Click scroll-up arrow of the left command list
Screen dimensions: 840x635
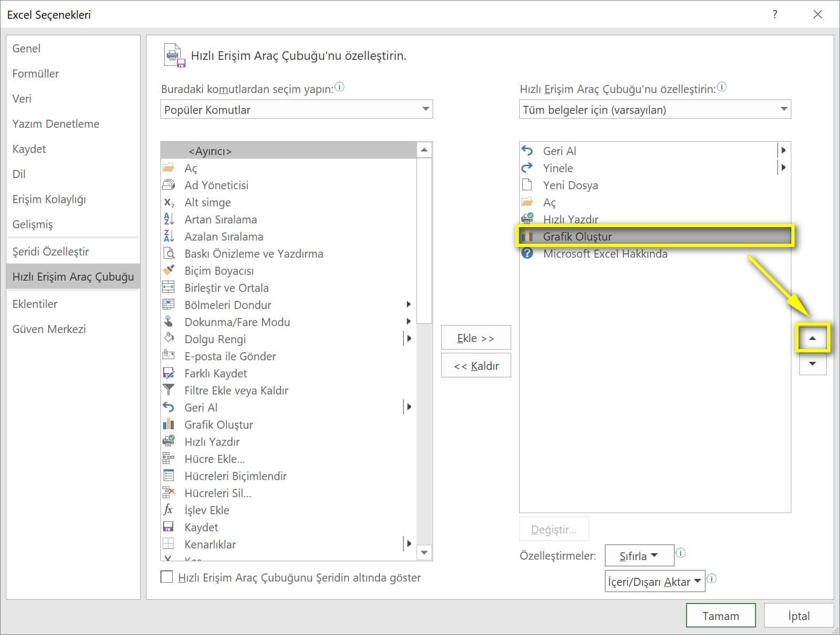click(x=425, y=150)
